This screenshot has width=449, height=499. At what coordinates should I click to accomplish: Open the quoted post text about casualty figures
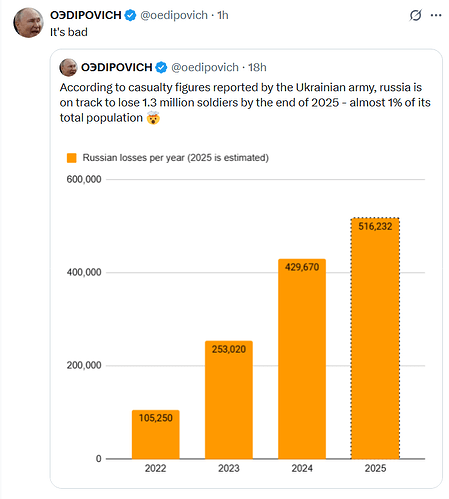(x=245, y=103)
